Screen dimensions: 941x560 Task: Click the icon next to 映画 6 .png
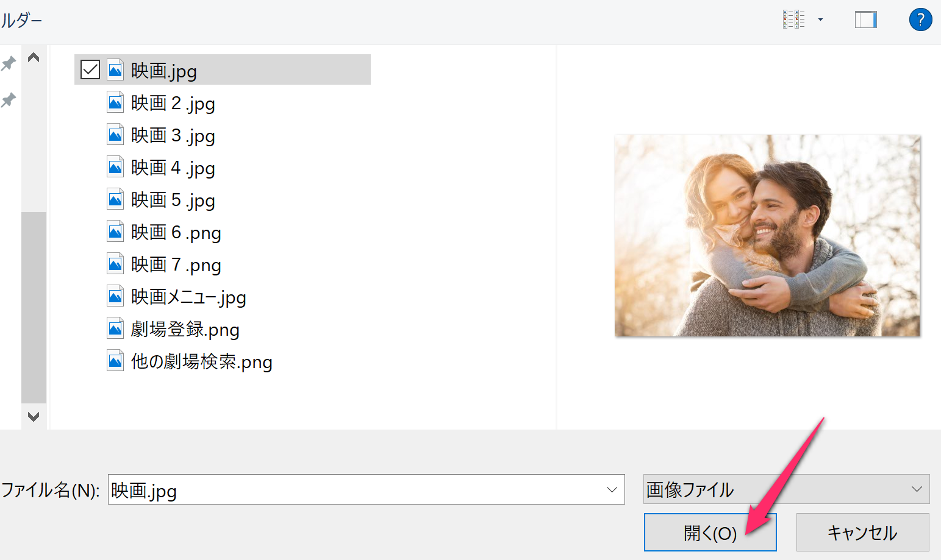(115, 232)
